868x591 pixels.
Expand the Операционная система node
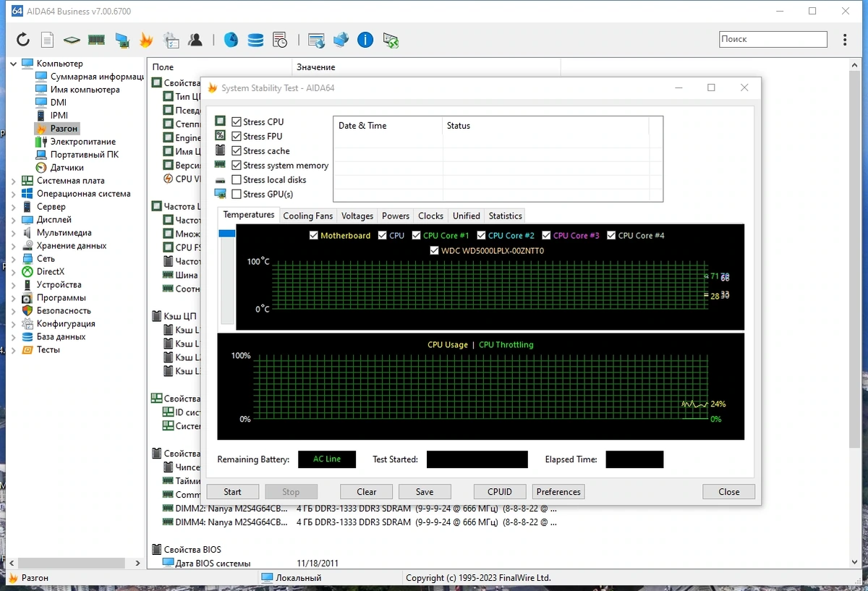[14, 194]
